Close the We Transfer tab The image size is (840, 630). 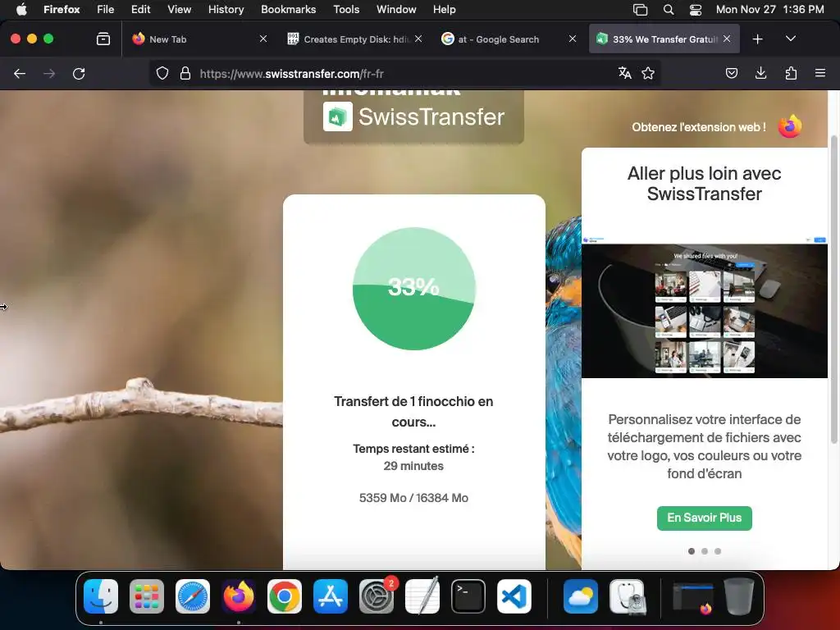tap(727, 39)
